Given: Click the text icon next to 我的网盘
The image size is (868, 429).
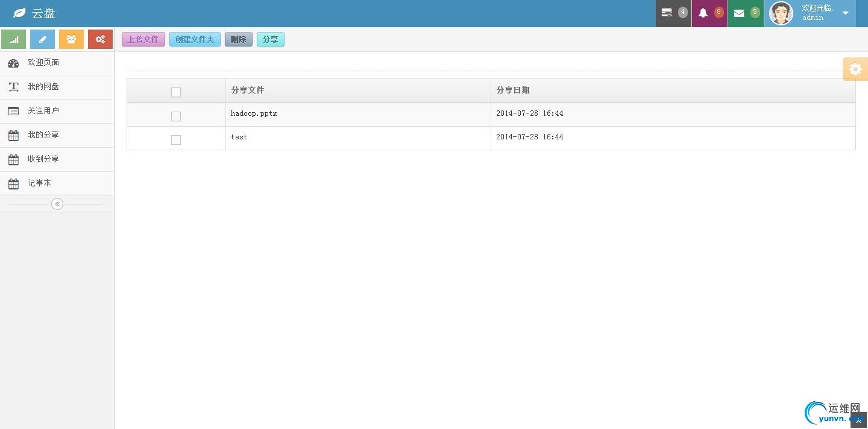Looking at the screenshot, I should click(13, 87).
